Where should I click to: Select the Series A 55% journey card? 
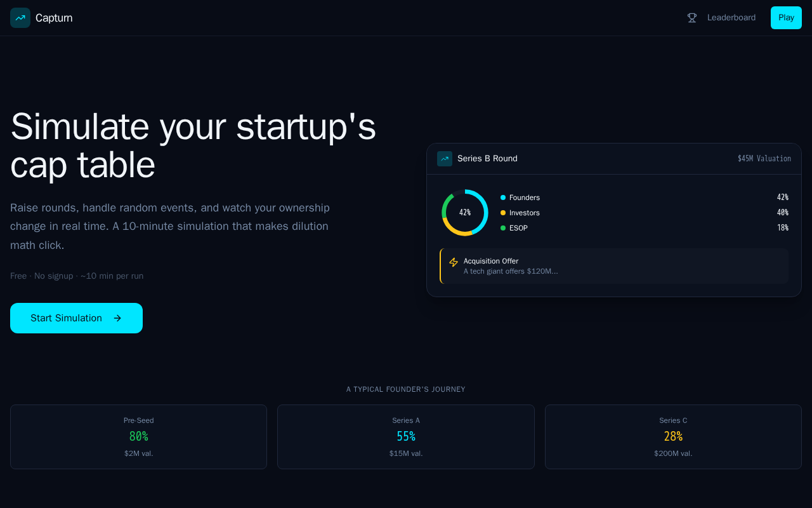pyautogui.click(x=406, y=437)
